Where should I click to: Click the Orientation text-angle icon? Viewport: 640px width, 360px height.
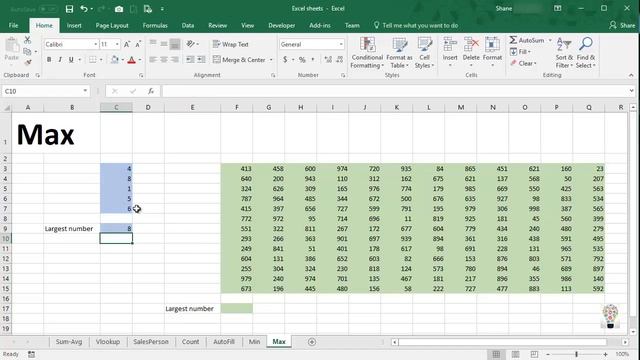[190, 44]
